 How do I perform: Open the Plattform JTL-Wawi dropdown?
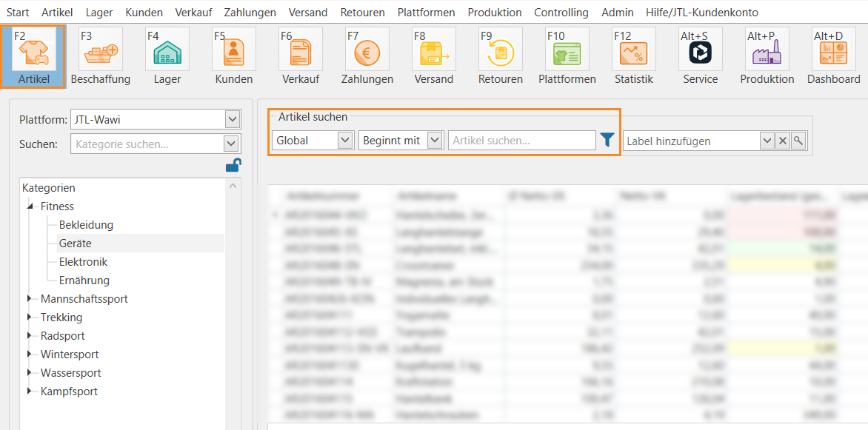click(x=233, y=119)
